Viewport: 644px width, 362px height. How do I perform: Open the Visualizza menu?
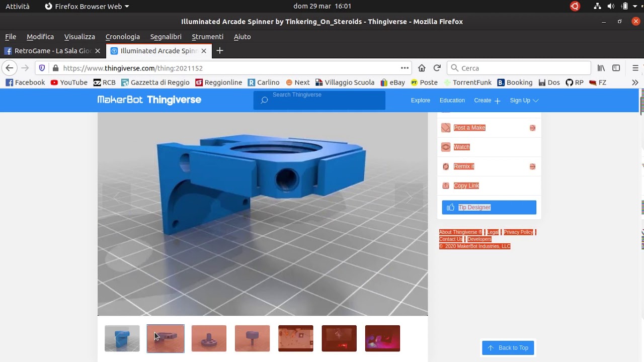click(79, 37)
